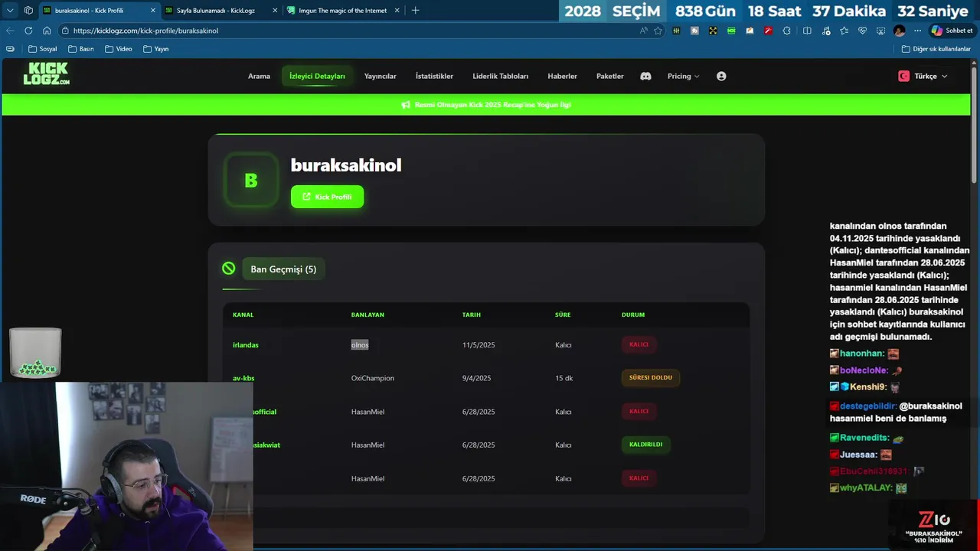Expand the Pricing dropdown menu
Image resolution: width=980 pixels, height=551 pixels.
(683, 77)
